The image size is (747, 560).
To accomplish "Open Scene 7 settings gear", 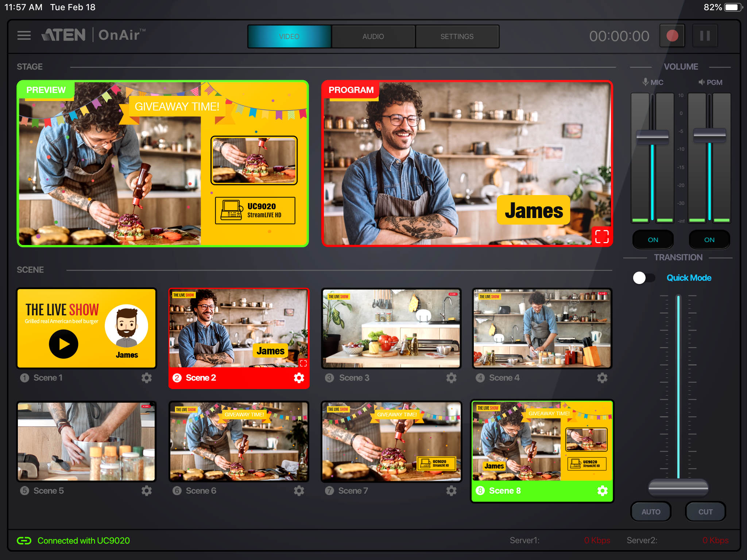I will click(451, 491).
